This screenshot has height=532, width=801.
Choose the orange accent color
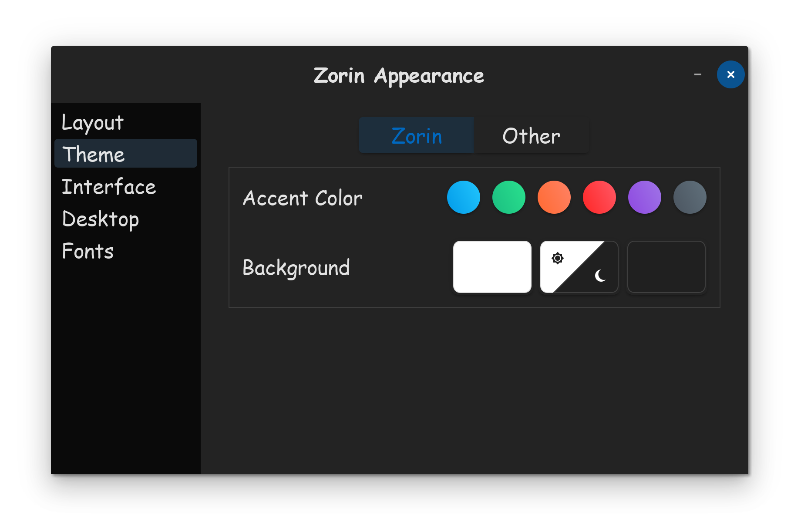point(554,197)
